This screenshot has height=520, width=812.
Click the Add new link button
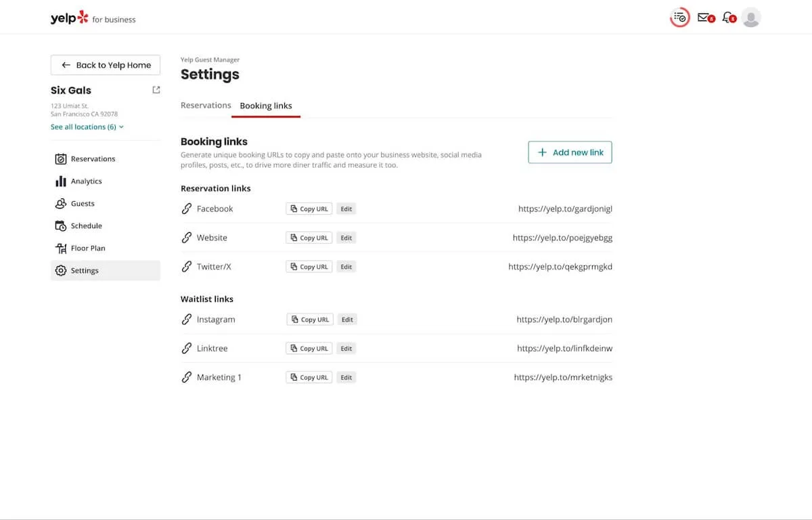(x=570, y=152)
